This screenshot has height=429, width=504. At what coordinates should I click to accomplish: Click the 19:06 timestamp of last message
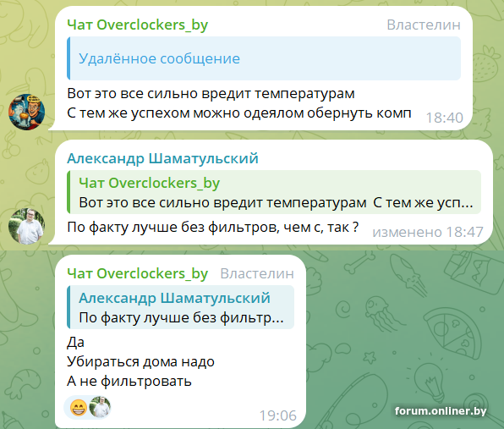(278, 415)
